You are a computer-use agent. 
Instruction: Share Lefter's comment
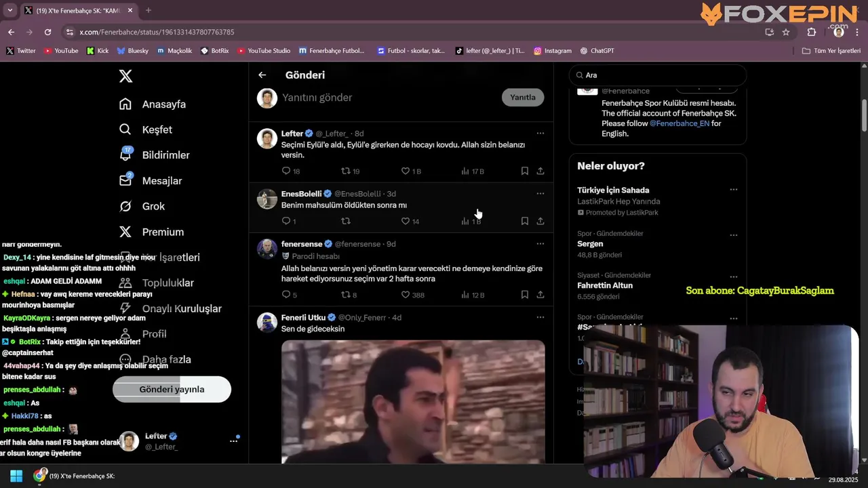[x=540, y=171]
